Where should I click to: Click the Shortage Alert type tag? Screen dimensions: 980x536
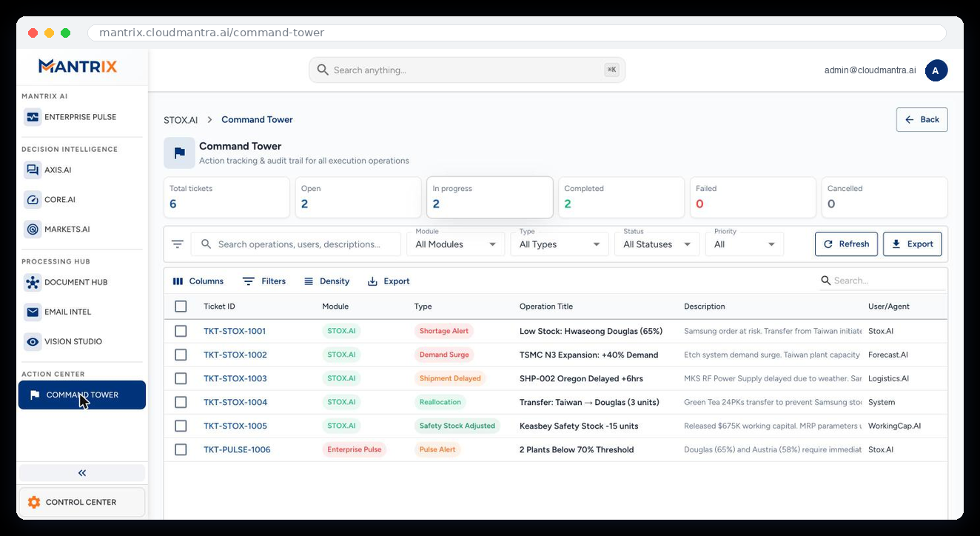pyautogui.click(x=444, y=331)
